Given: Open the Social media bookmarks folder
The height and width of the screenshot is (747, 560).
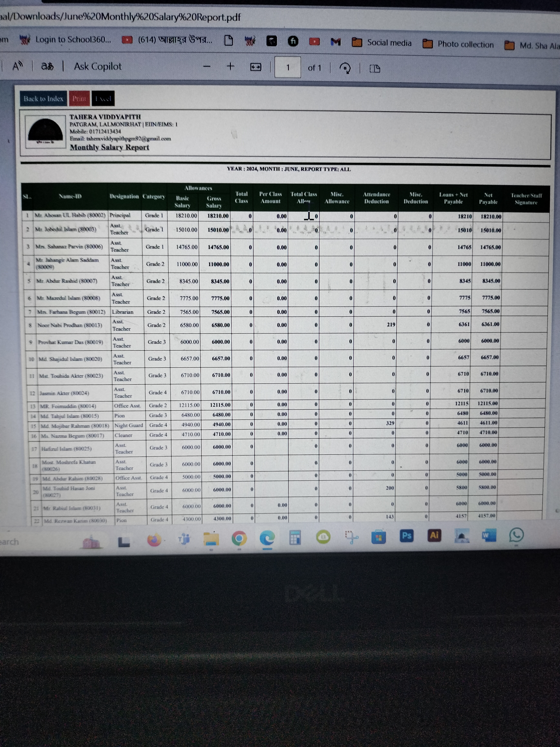Looking at the screenshot, I should (382, 42).
